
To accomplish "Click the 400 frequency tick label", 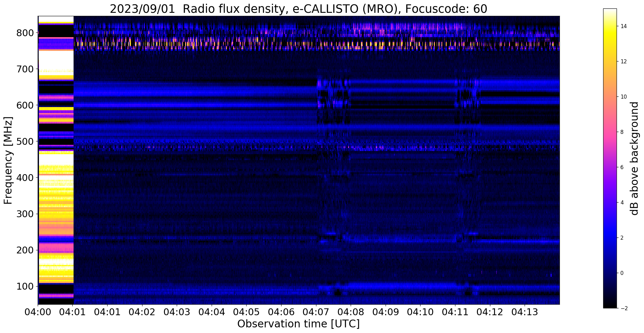I will (x=25, y=178).
